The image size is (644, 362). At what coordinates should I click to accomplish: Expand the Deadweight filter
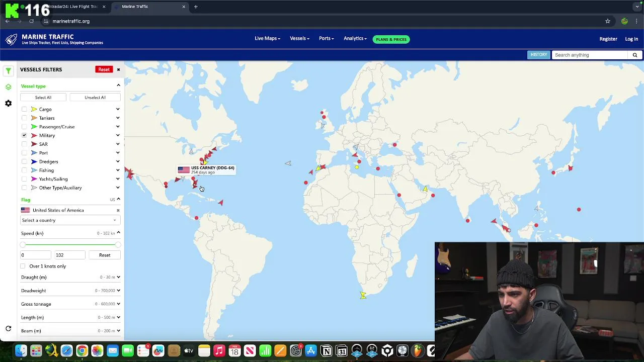coord(118,291)
